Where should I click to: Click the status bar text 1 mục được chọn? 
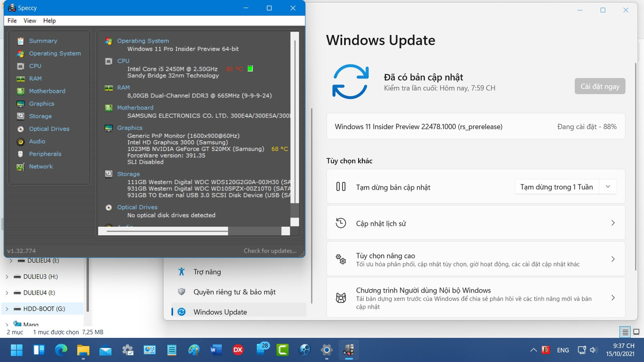click(56, 332)
